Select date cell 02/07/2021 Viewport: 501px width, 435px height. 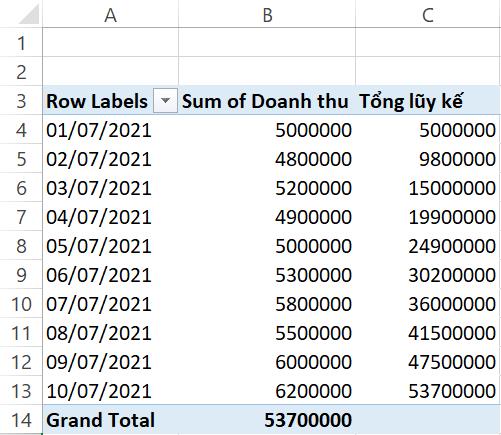click(x=110, y=159)
